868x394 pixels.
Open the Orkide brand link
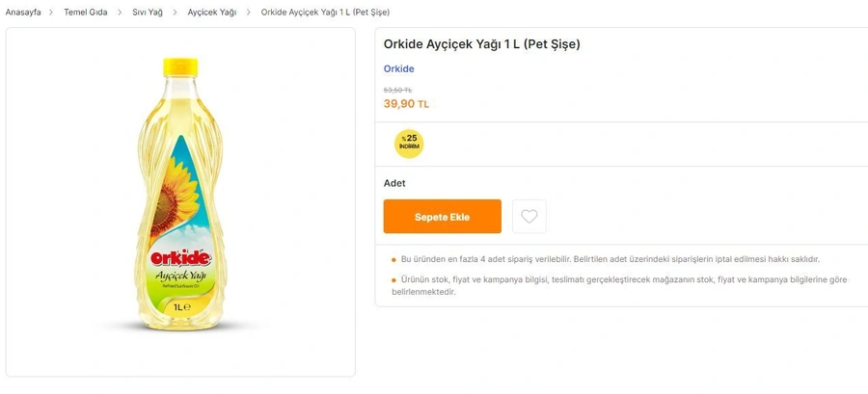pyautogui.click(x=398, y=69)
